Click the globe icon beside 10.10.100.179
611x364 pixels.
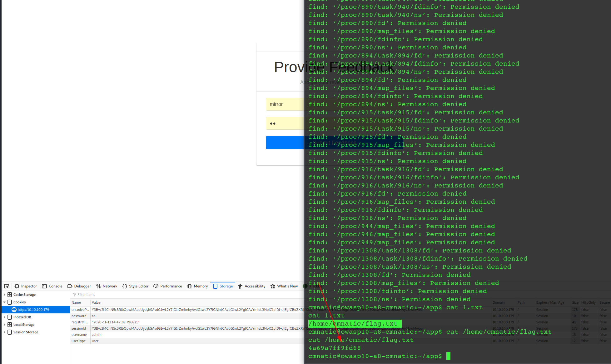[x=14, y=309]
